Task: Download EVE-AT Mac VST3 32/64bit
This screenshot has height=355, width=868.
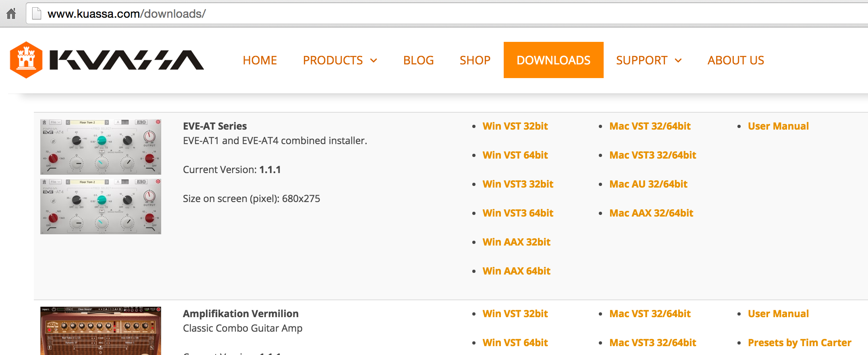Action: coord(653,155)
